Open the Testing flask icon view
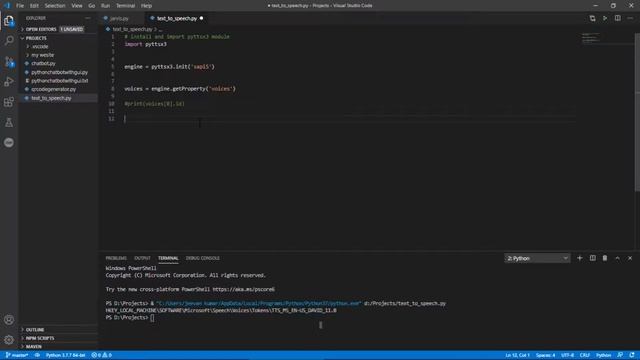640x360 pixels. pos(9,122)
